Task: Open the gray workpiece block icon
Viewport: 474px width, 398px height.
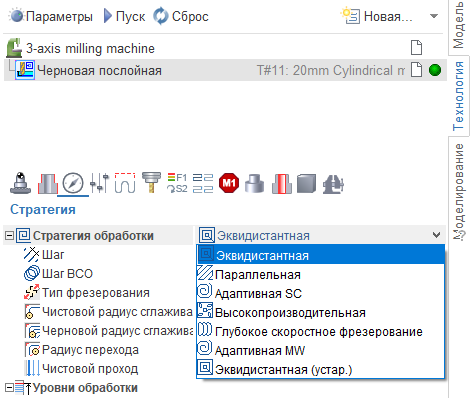Action: (x=307, y=183)
